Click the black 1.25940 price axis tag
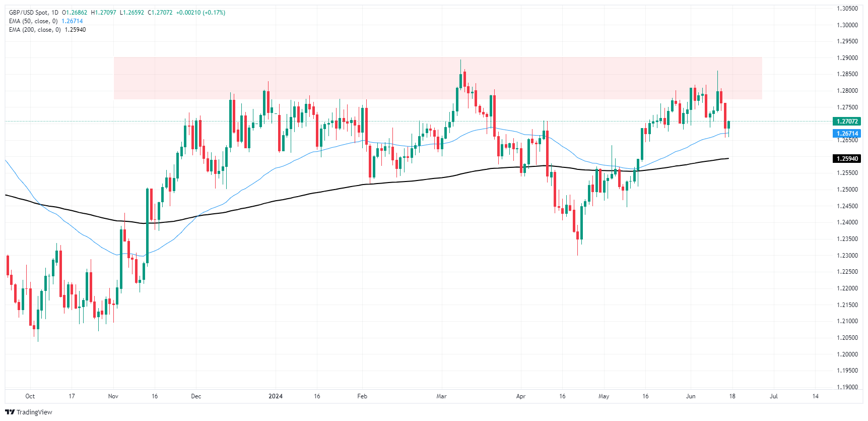 click(x=847, y=159)
